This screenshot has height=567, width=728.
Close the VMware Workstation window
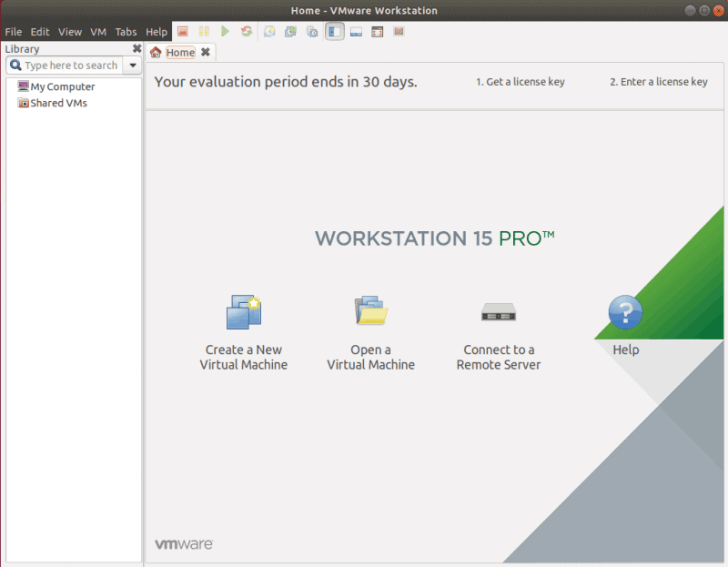(x=718, y=10)
